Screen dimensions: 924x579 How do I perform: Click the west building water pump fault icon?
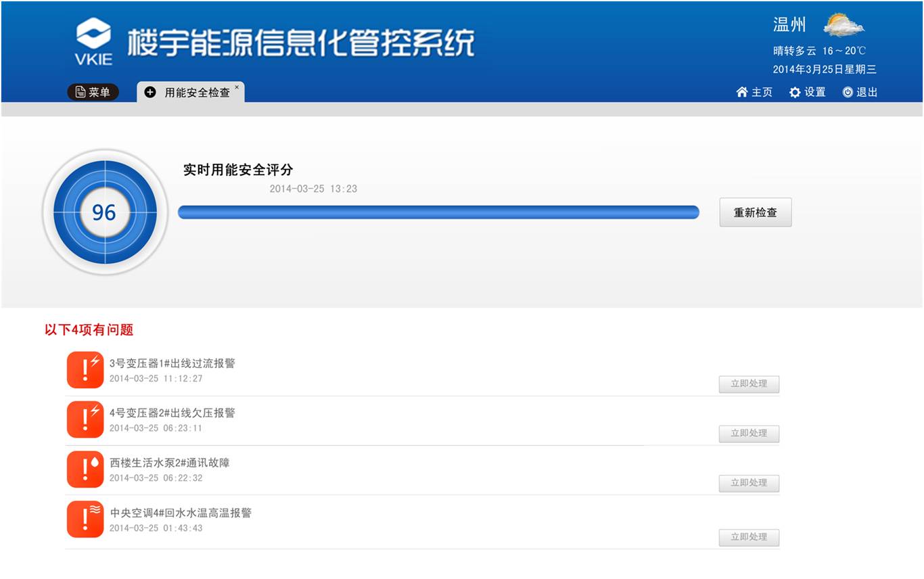[x=85, y=469]
